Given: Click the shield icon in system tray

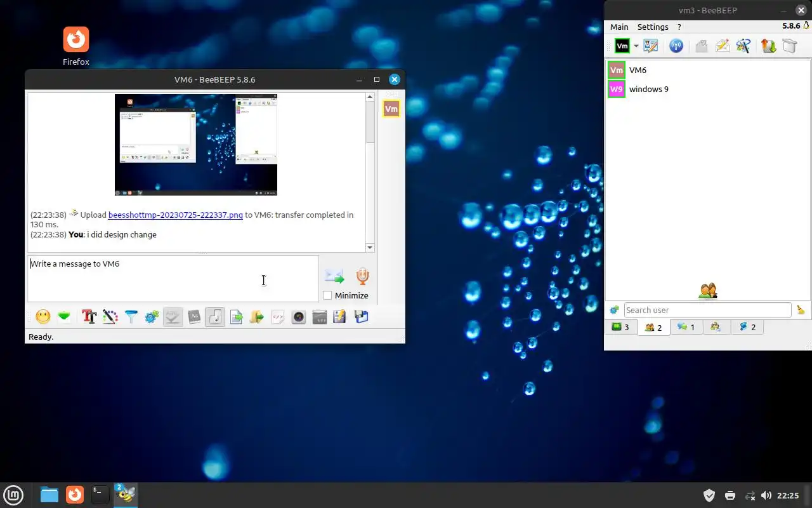Looking at the screenshot, I should click(x=710, y=495).
